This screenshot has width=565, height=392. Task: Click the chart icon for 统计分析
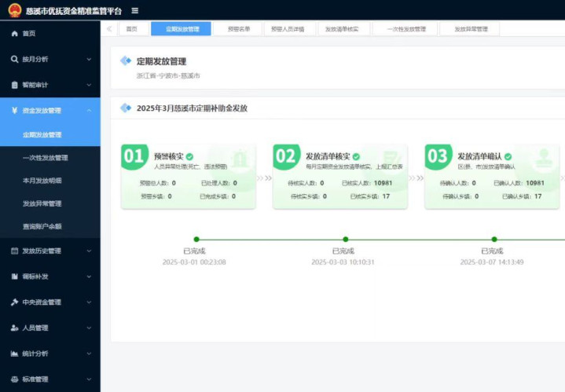14,354
